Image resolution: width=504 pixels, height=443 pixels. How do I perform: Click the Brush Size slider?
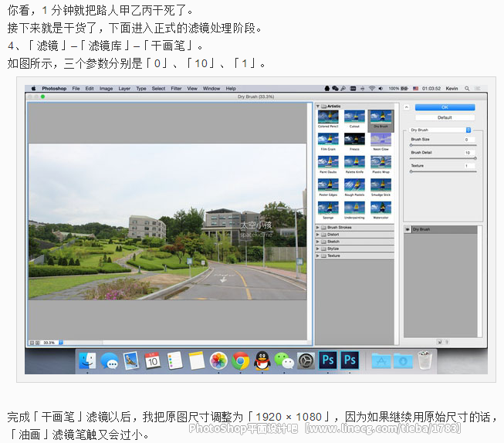pyautogui.click(x=443, y=145)
